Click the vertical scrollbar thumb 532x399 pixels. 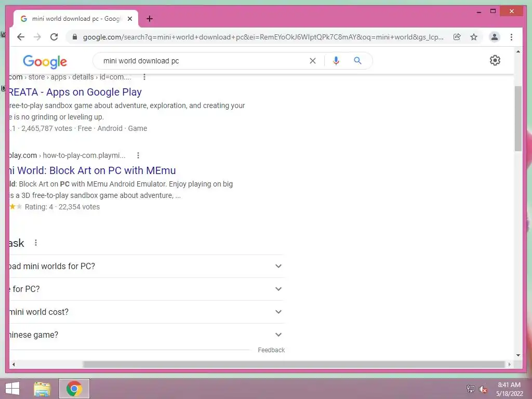point(518,119)
